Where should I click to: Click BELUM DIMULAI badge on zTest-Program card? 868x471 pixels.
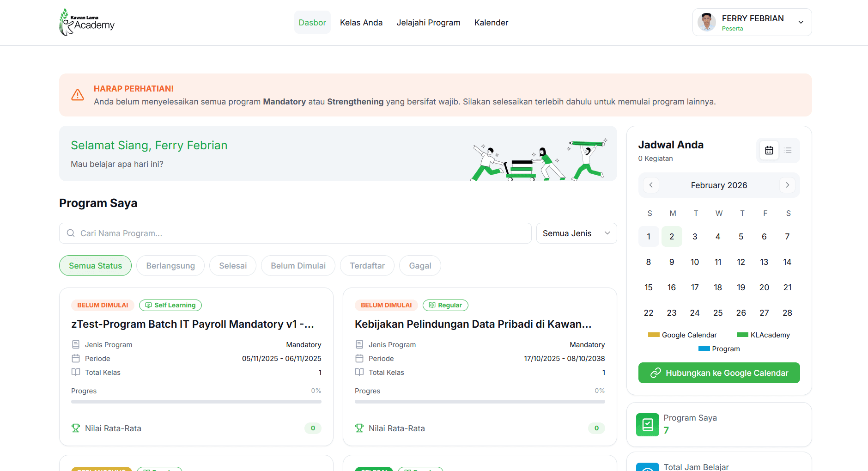point(103,305)
